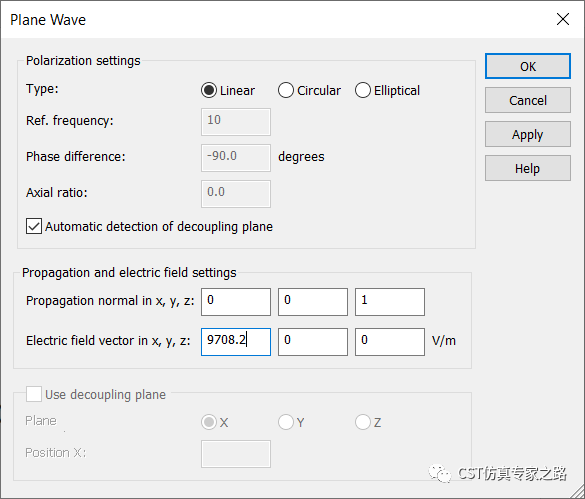Click the Cancel button
Screen dimensions: 585x499
coord(528,100)
